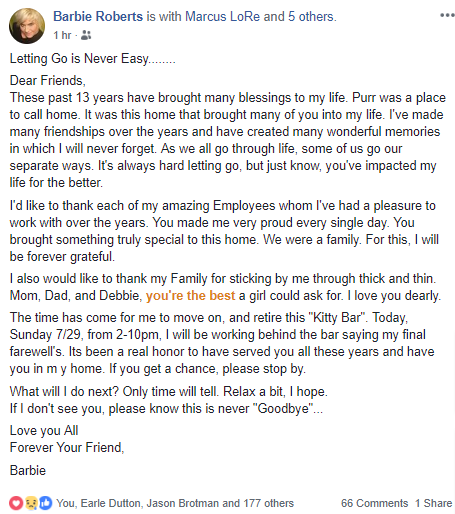Screen dimensions: 455x514
Task: Click the 'Forever Your Friend,' closing line
Action: 67,447
